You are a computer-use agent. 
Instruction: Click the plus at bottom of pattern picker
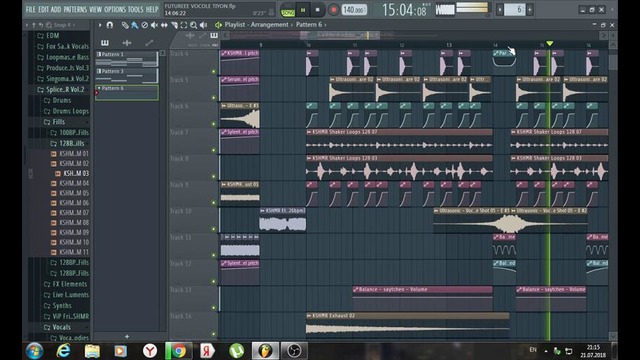(127, 337)
